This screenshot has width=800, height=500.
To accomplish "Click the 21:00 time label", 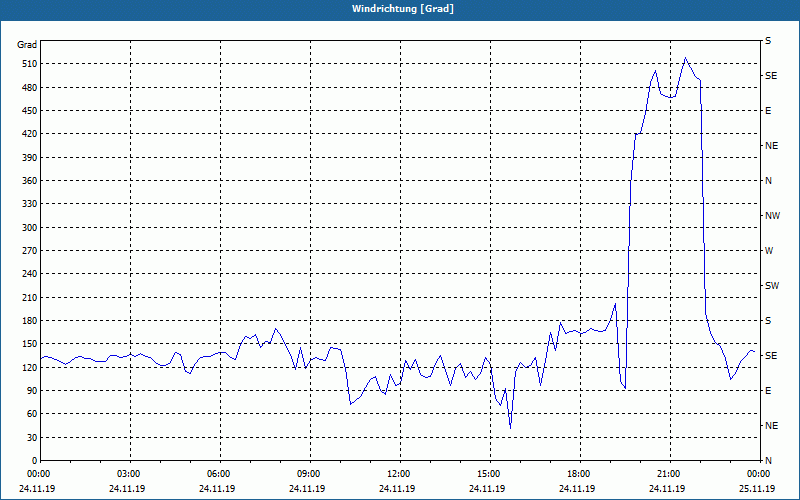I will pyautogui.click(x=669, y=473).
